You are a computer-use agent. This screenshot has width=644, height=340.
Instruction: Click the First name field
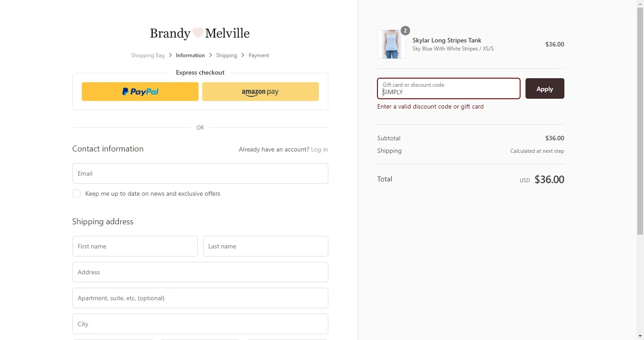click(x=135, y=246)
